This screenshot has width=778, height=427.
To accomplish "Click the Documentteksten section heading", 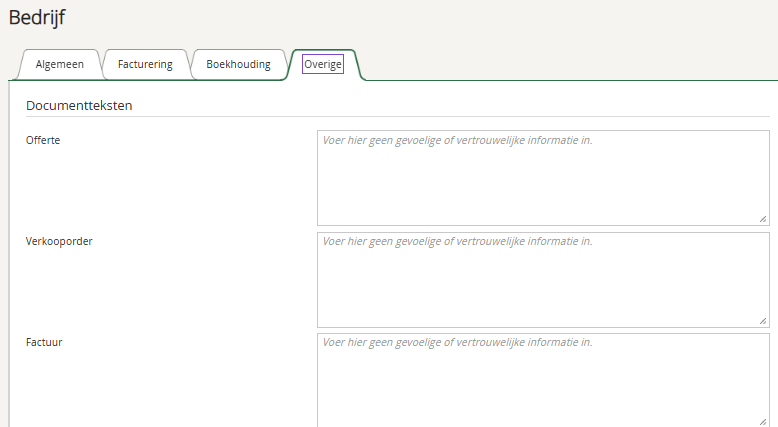I will 79,105.
